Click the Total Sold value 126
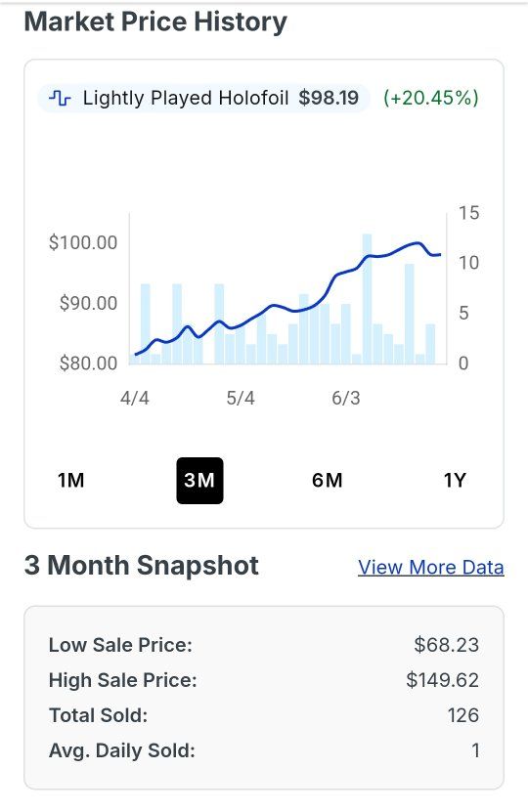The width and height of the screenshot is (528, 812). [463, 715]
